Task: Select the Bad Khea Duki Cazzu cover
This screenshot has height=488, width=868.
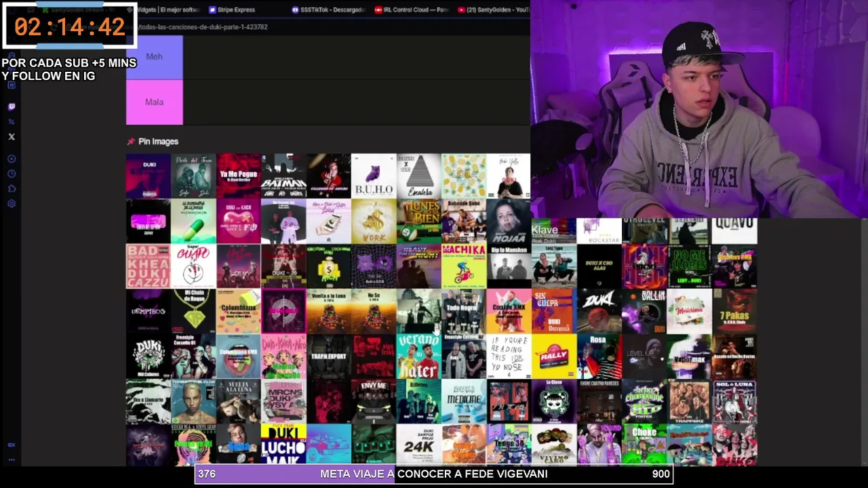Action: (x=148, y=266)
